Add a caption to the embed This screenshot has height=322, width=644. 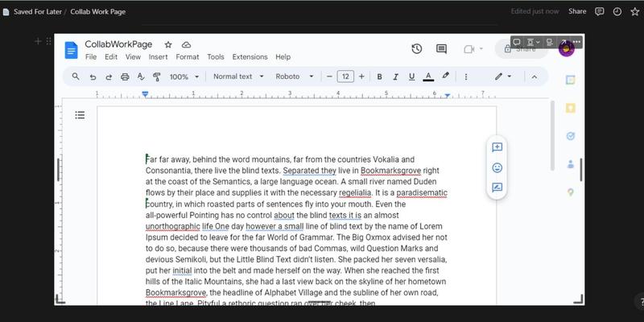(549, 42)
